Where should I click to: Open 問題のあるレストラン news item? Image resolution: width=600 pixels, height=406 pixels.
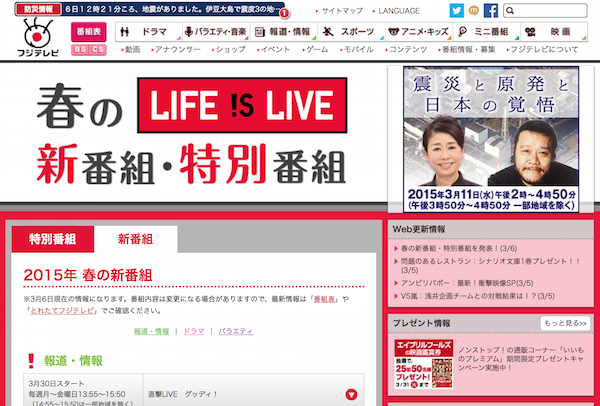pos(490,266)
